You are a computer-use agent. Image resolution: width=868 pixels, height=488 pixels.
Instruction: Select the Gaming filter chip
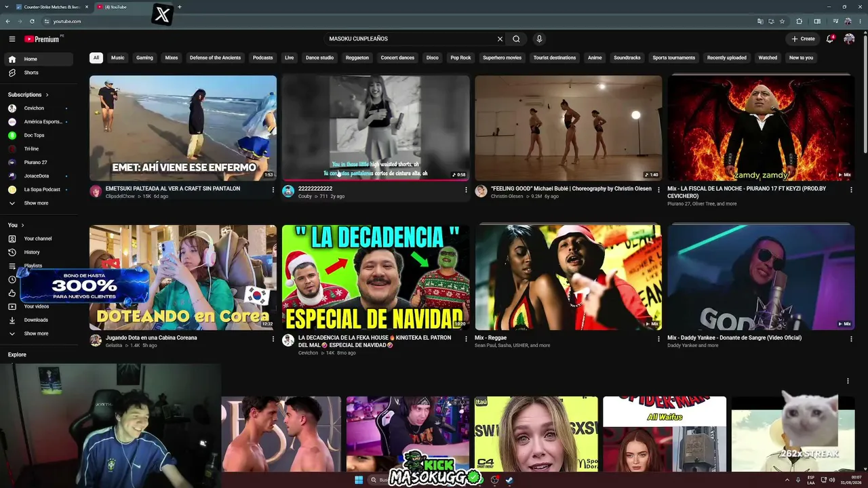(x=144, y=58)
